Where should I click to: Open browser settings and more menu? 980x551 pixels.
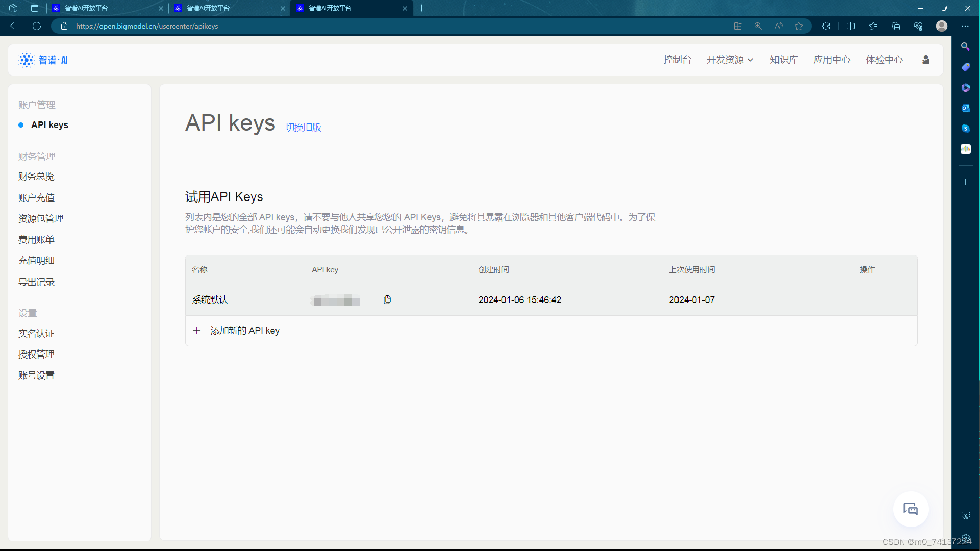click(965, 26)
